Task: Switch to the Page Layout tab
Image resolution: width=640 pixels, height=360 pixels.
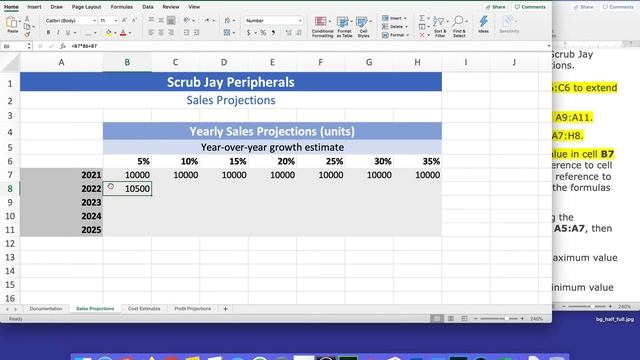Action: tap(87, 7)
